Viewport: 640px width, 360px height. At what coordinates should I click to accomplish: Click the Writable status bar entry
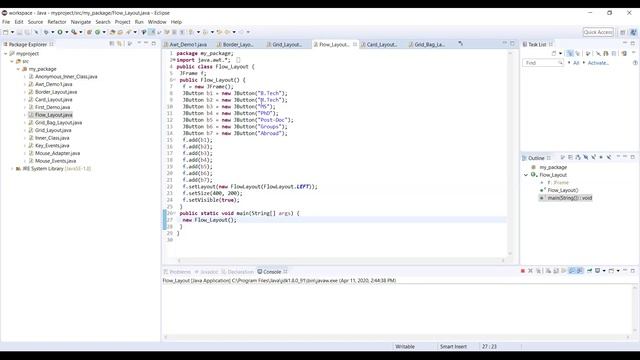tap(405, 347)
